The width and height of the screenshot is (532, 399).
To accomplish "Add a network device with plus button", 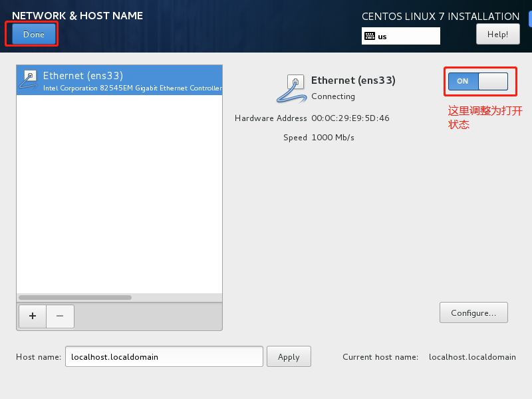I will pos(33,317).
